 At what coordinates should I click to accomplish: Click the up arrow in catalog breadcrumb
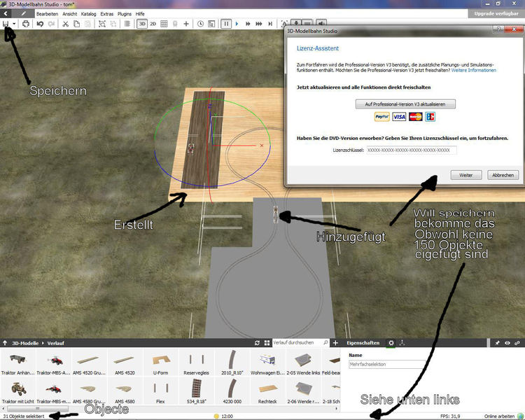(x=5, y=343)
